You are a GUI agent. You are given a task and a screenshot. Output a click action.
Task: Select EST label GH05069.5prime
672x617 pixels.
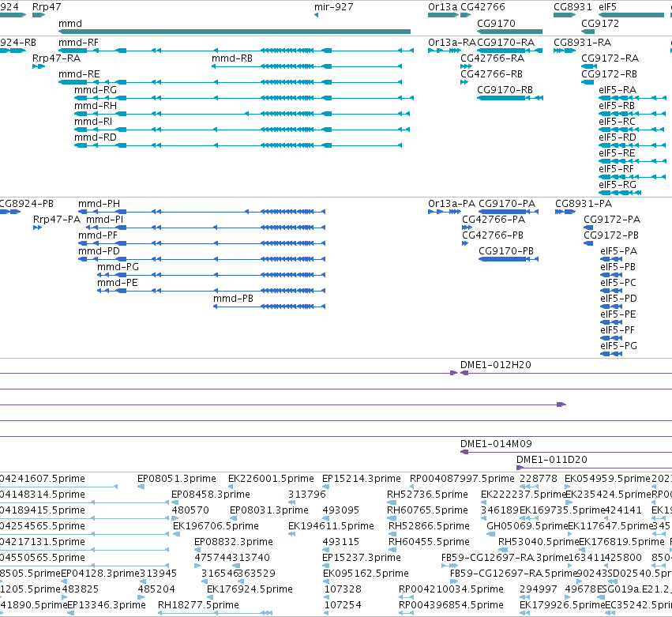coord(527,526)
